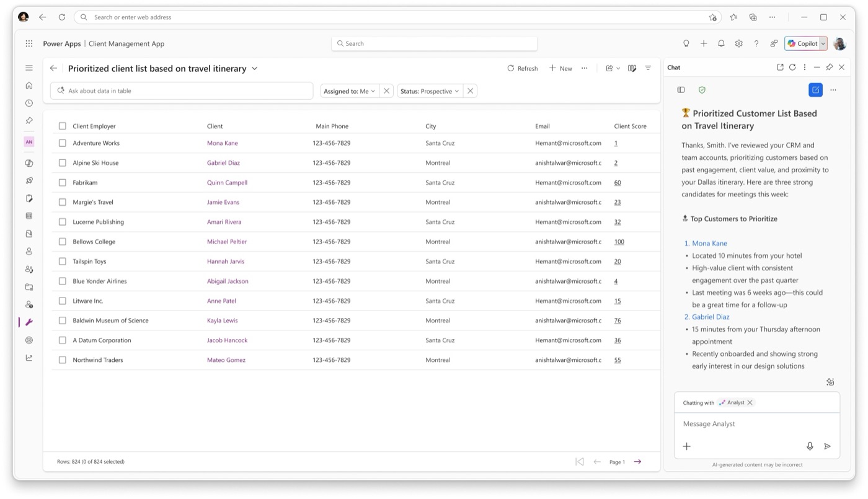Go back using arrow beside view title
868x499 pixels.
pos(53,68)
